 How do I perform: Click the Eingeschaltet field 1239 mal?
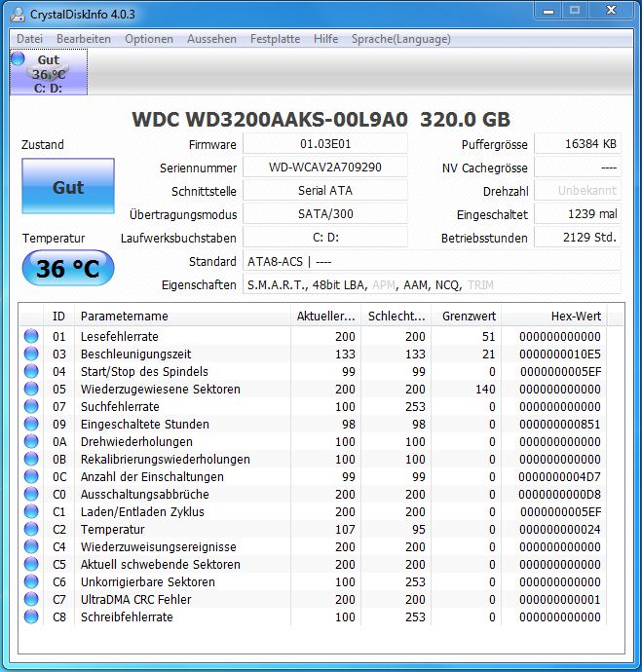[578, 214]
